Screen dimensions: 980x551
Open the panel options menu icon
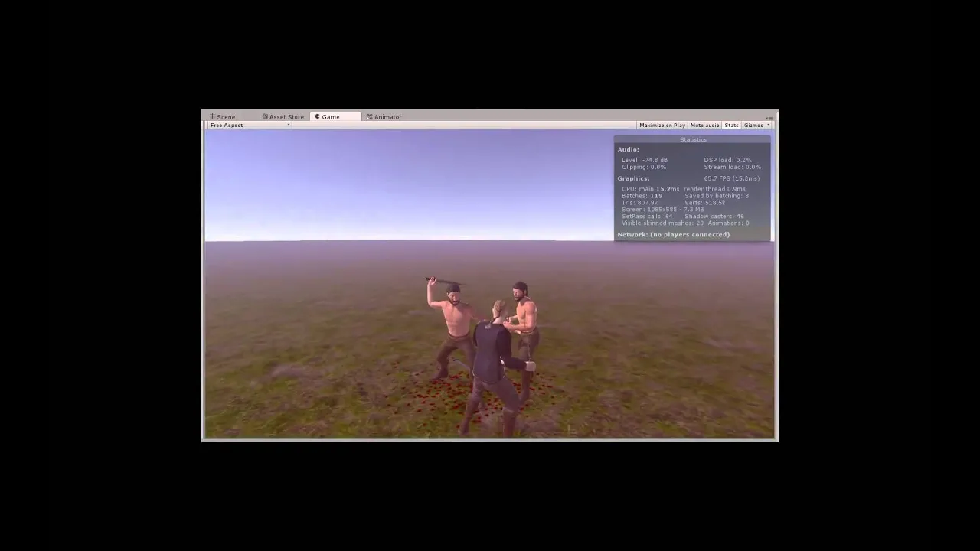coord(769,117)
